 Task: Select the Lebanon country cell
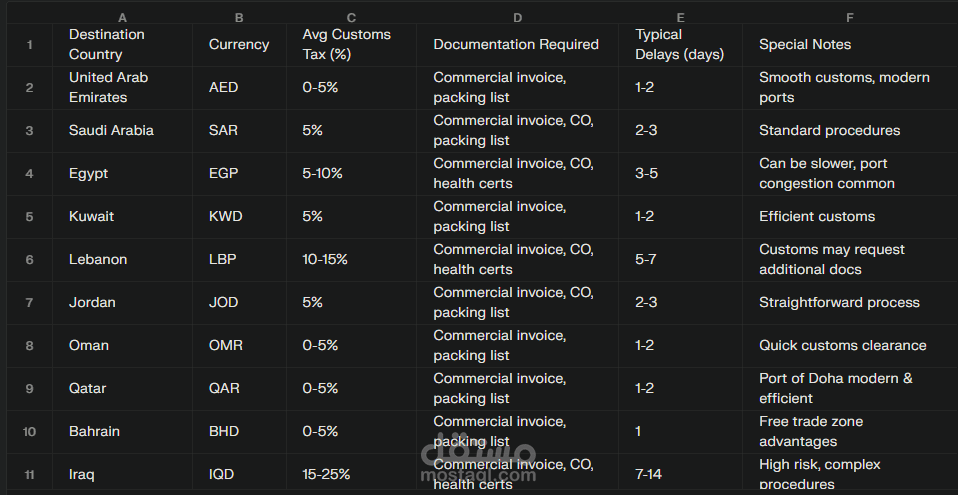coord(122,260)
